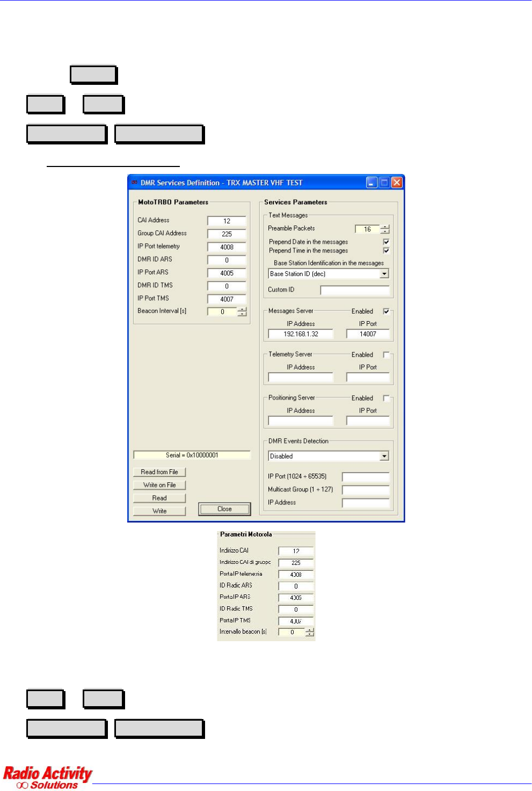Click the Indirizzo CAI di gruppo field
This screenshot has height=791, width=532.
point(296,563)
